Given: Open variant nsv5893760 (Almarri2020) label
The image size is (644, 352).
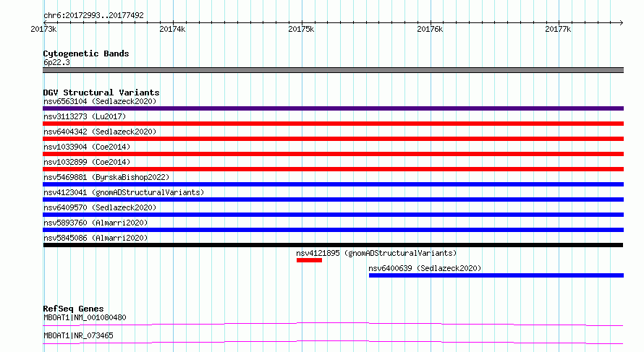Looking at the screenshot, I should (x=96, y=223).
